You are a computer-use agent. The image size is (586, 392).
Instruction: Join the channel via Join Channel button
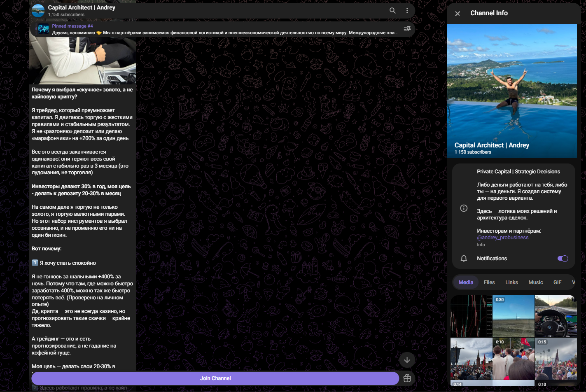[x=215, y=378]
